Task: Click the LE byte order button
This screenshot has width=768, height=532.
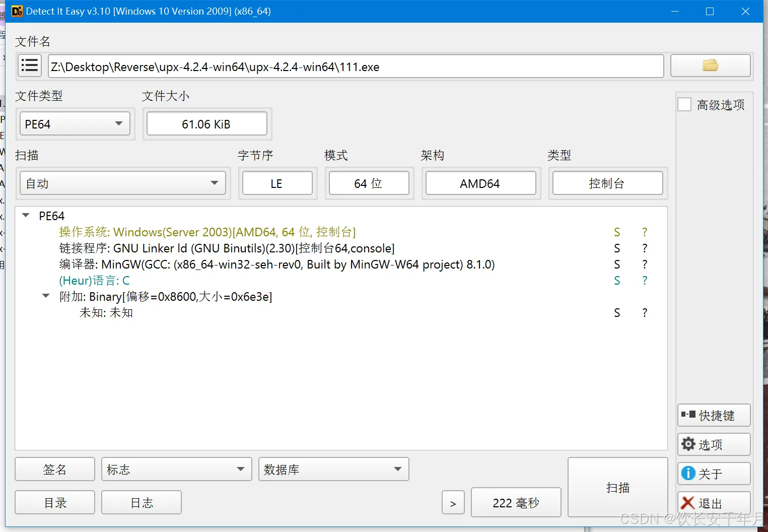Action: [277, 183]
